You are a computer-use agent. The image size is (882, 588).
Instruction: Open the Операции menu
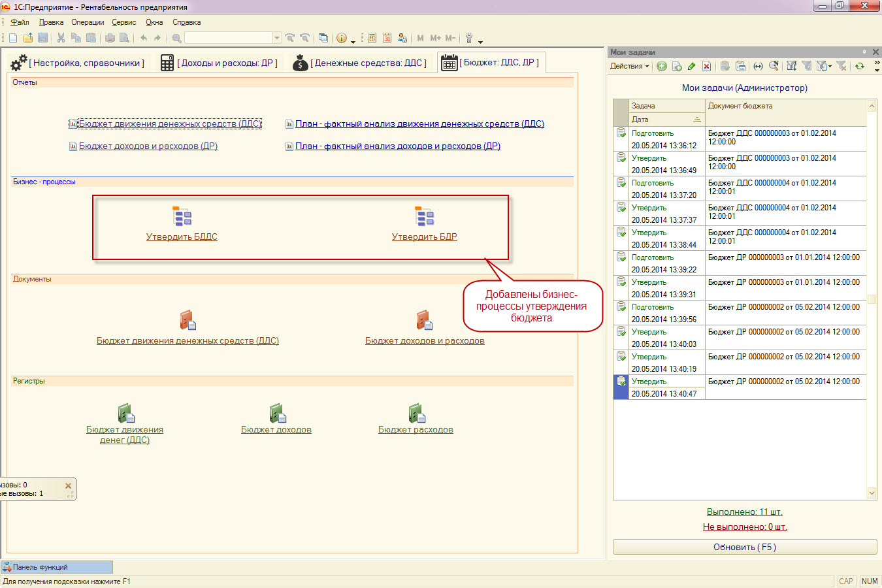[x=88, y=22]
